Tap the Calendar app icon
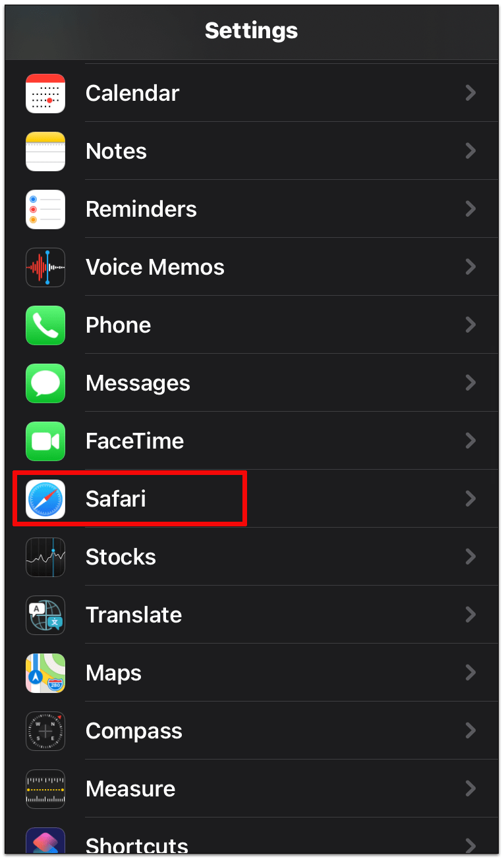The height and width of the screenshot is (859, 504). click(45, 93)
